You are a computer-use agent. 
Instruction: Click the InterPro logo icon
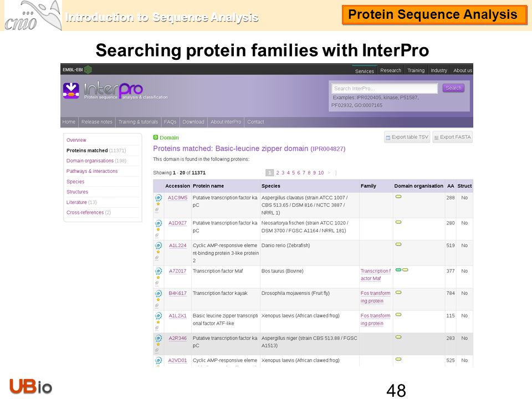click(x=71, y=90)
